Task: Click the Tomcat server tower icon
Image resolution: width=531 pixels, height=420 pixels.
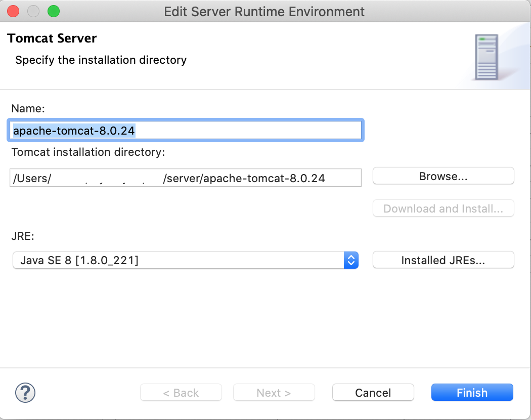Action: click(486, 57)
